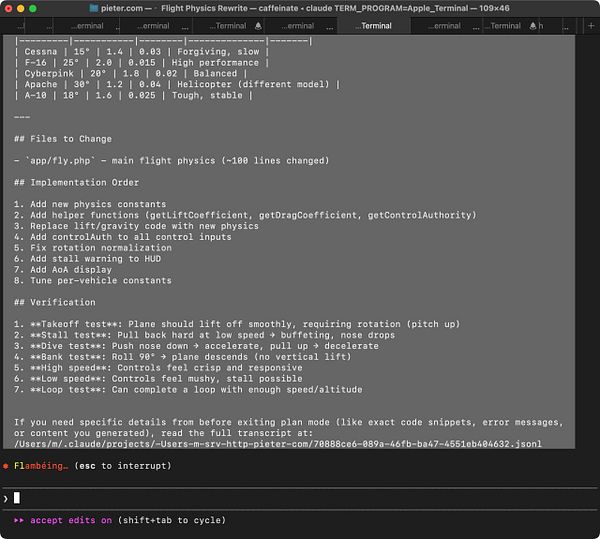Click the prompt chevron before the cursor

[x=5, y=498]
